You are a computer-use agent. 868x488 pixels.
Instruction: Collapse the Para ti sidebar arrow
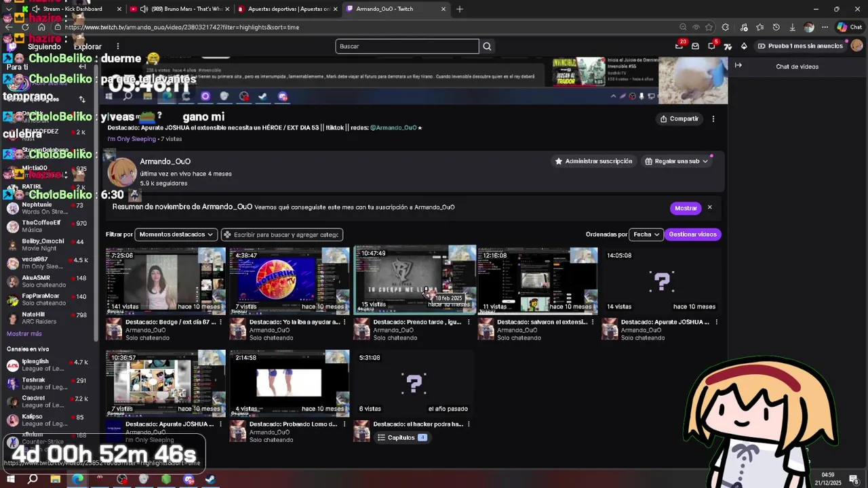click(x=82, y=66)
